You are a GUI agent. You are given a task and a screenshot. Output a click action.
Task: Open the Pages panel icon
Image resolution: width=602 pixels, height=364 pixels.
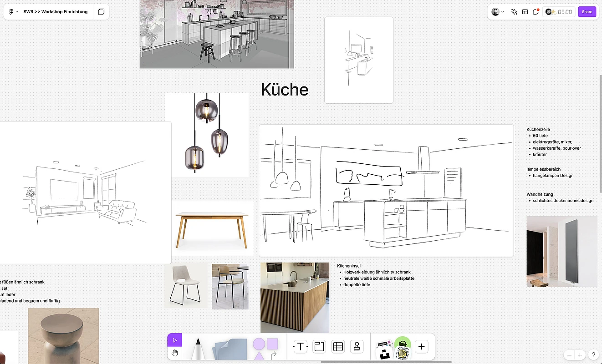click(101, 12)
